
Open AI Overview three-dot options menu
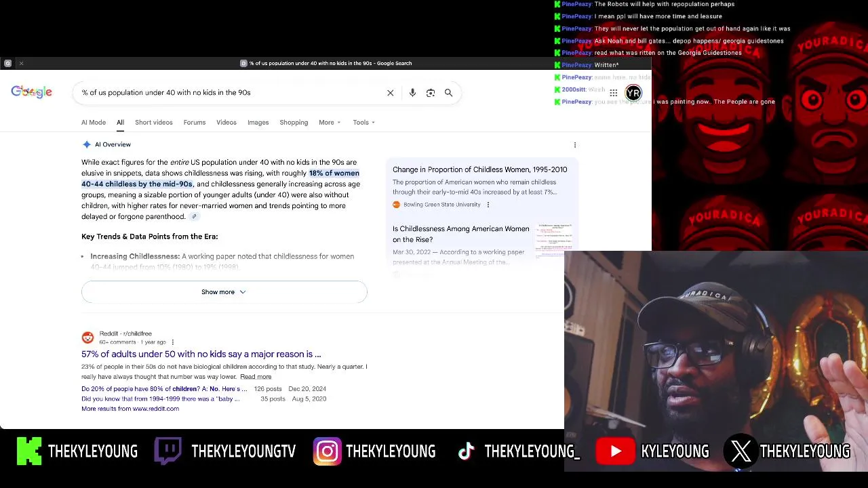pyautogui.click(x=575, y=145)
